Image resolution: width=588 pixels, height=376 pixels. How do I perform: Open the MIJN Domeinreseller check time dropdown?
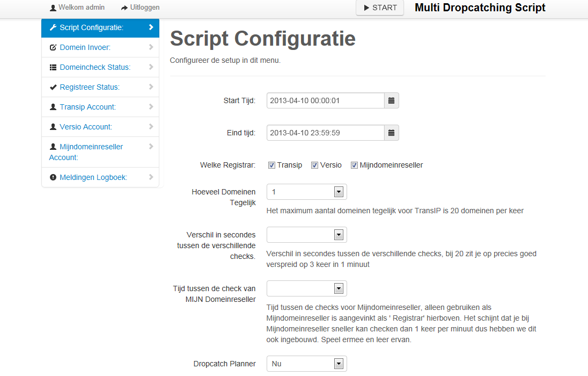306,288
